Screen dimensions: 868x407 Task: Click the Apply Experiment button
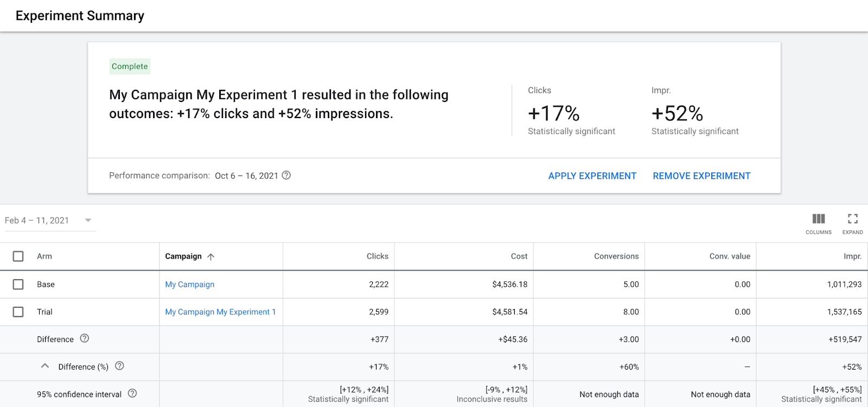pyautogui.click(x=592, y=176)
